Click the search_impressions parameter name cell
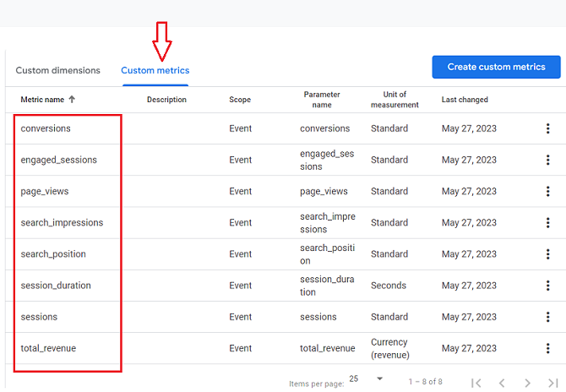This screenshot has width=566, height=392. coord(328,223)
